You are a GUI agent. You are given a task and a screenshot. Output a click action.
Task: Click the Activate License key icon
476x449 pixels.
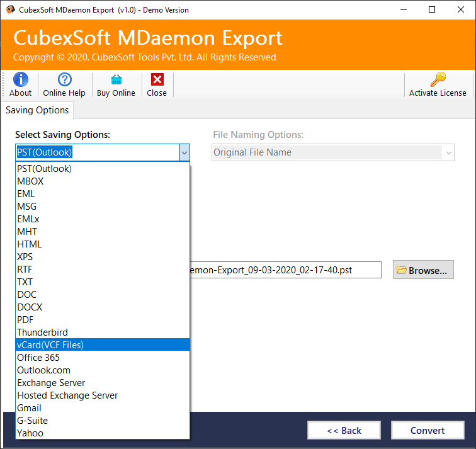(438, 80)
